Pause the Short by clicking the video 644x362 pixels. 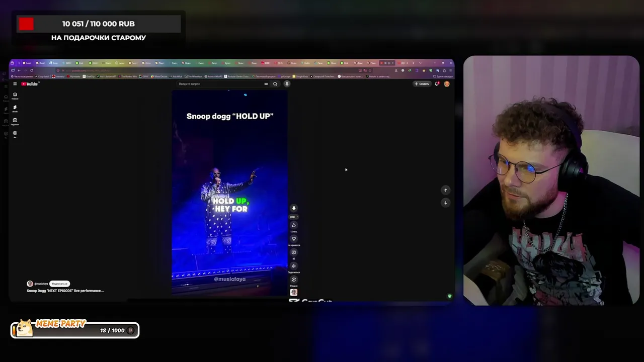[x=229, y=193]
